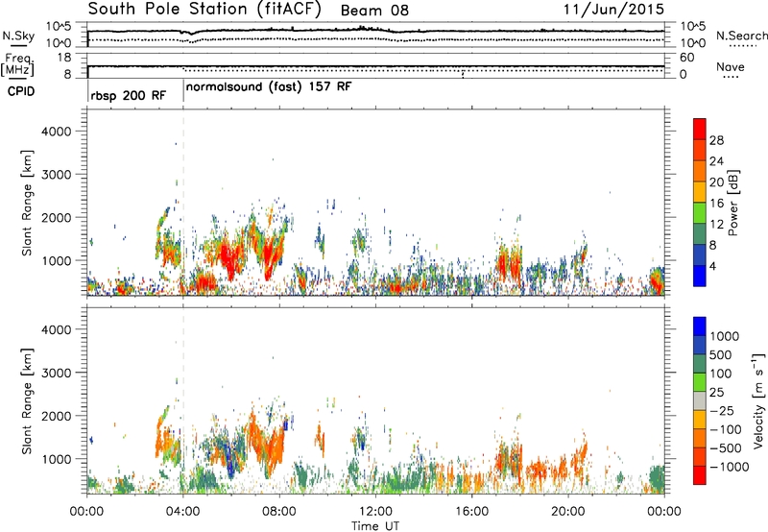Pick the red top segment of Power color bar
The width and height of the screenshot is (768, 532).
pos(700,130)
